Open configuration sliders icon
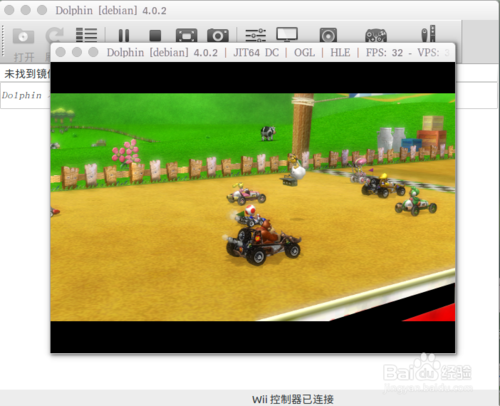The height and width of the screenshot is (406, 500). tap(256, 35)
